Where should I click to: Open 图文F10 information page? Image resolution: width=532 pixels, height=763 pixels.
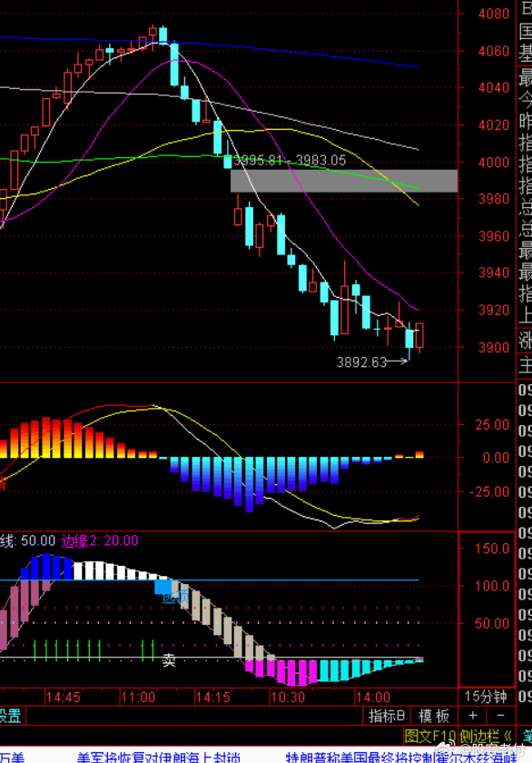430,737
